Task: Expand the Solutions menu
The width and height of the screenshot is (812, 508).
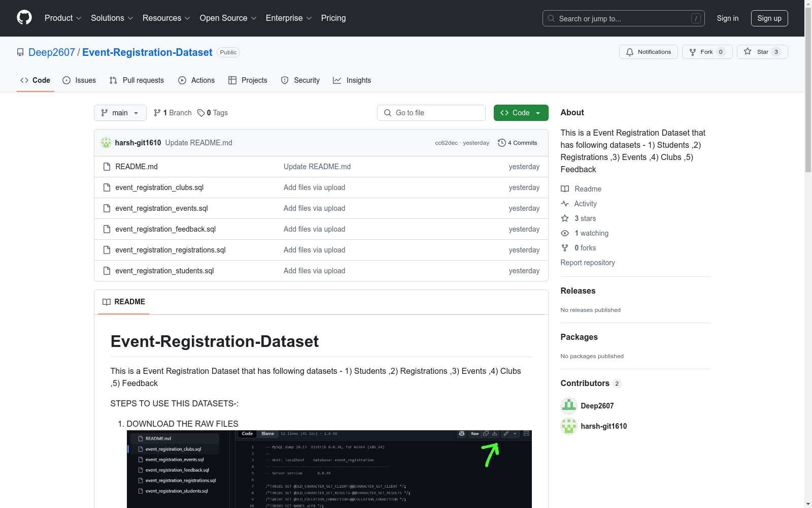Action: pos(112,18)
